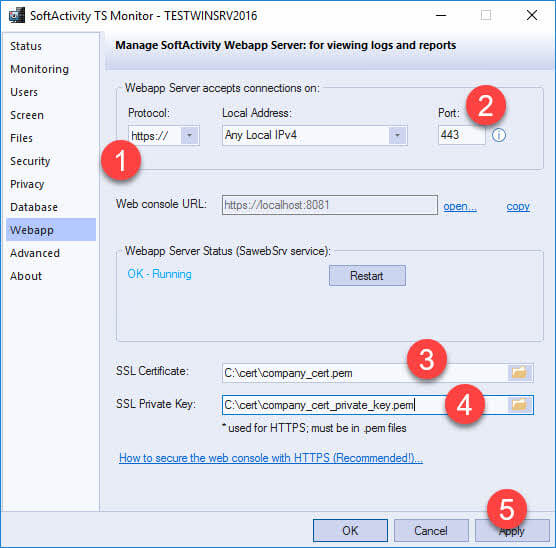Expand the Local Address combo box
Viewport: 556px width, 548px height.
click(397, 135)
